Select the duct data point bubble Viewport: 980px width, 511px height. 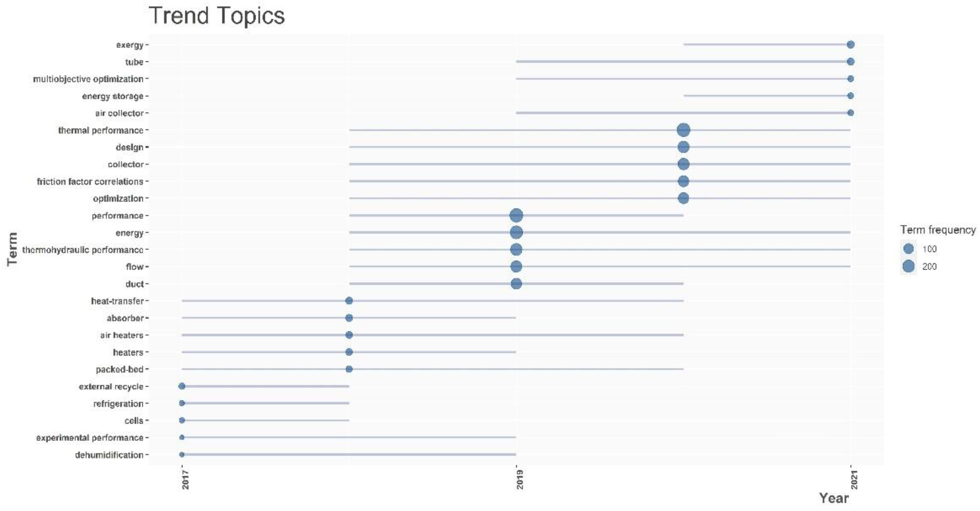pos(516,284)
